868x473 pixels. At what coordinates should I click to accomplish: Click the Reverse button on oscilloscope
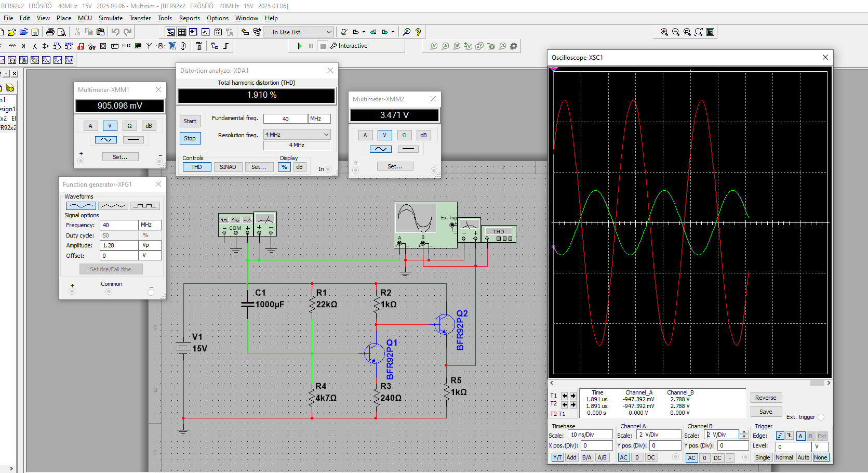[x=766, y=398]
